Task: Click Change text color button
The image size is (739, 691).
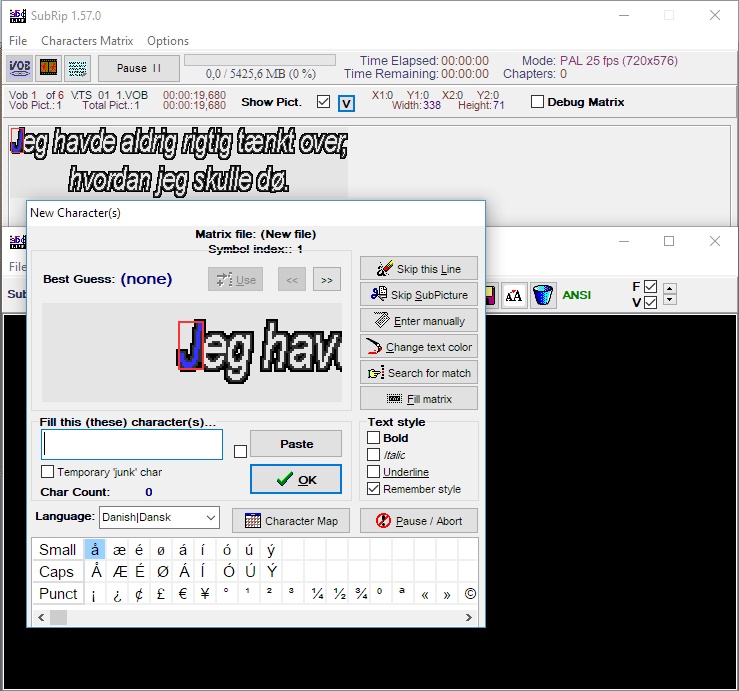Action: [419, 347]
